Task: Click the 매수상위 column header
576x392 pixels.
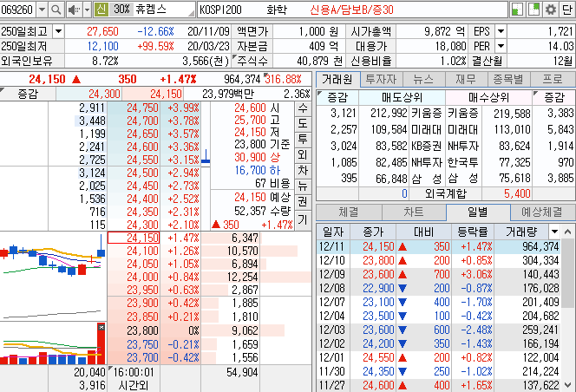Action: tap(488, 97)
